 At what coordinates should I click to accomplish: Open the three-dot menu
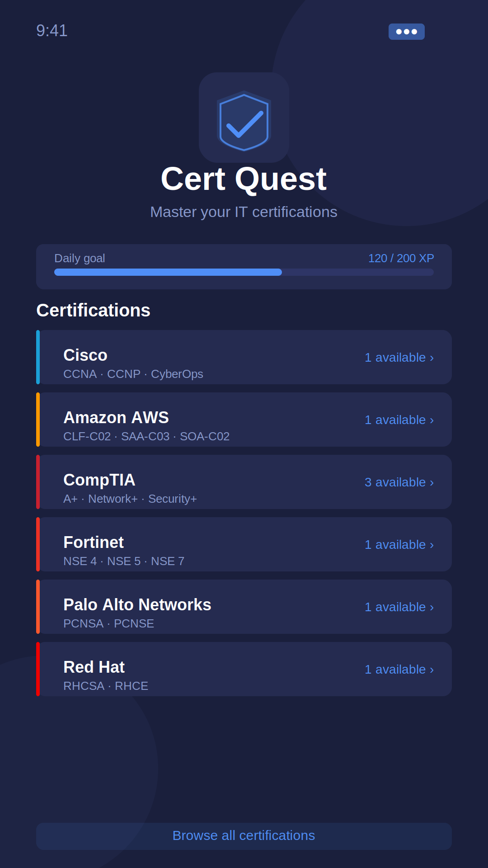tap(407, 31)
